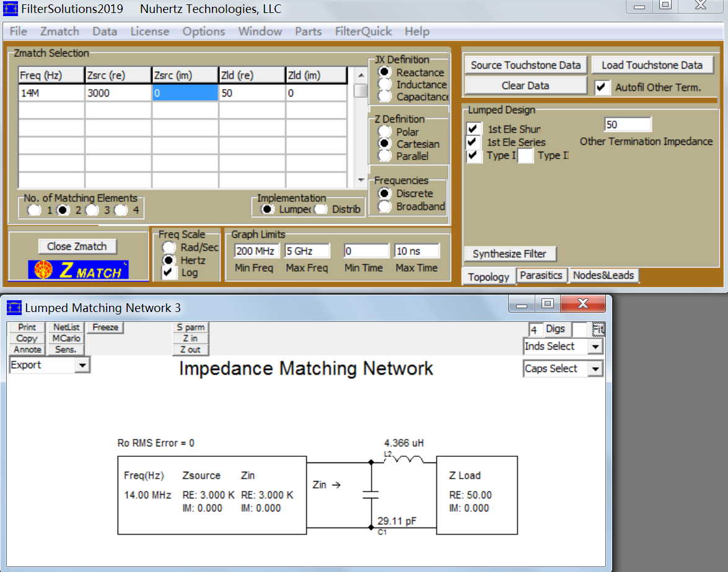Image resolution: width=728 pixels, height=572 pixels.
Task: Click the Other Termination Impedance field
Action: point(627,124)
